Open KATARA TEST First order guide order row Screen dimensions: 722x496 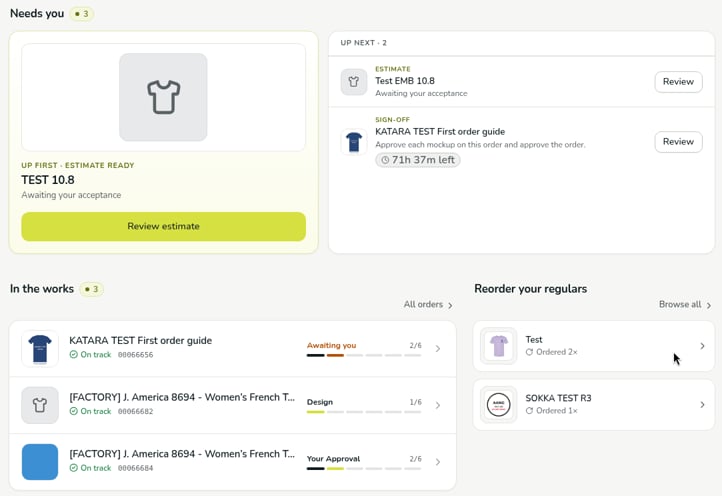pyautogui.click(x=233, y=349)
